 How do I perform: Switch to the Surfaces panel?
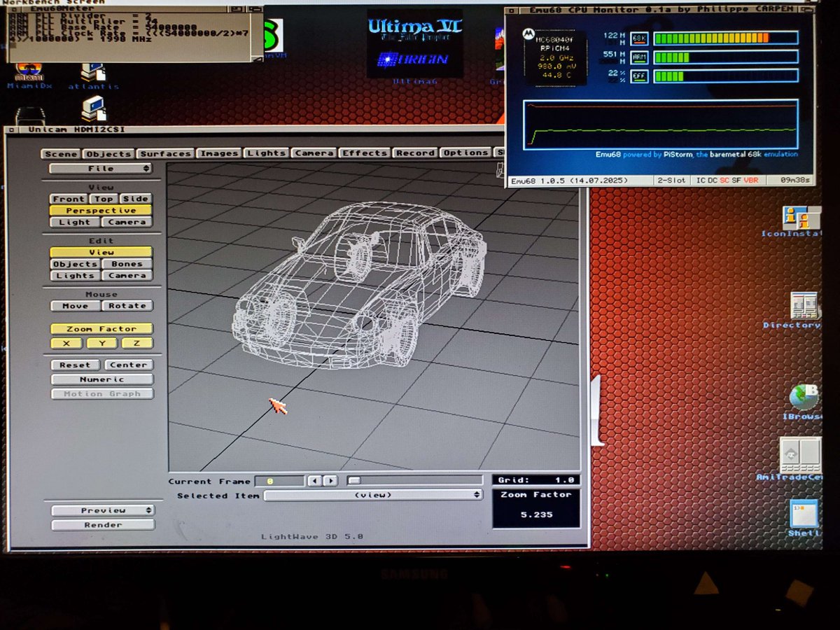tap(165, 153)
